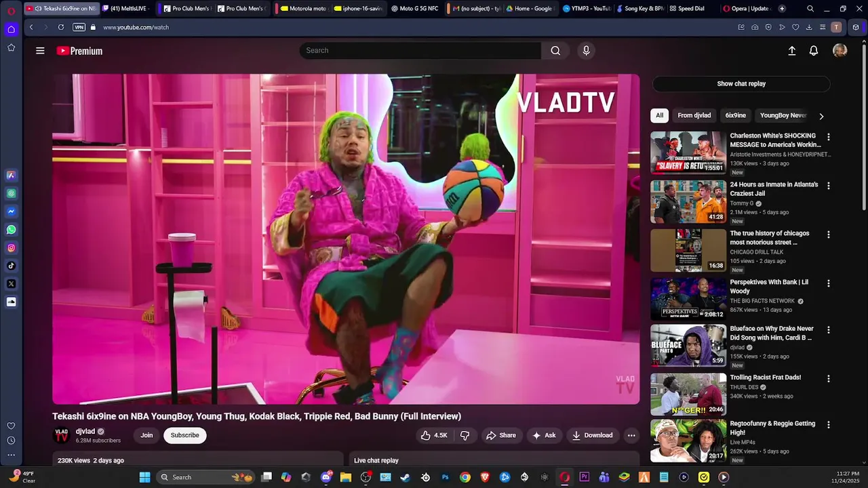Open options for 24 Hours as Inmate video
Viewport: 868px width, 488px height.
pos(828,186)
